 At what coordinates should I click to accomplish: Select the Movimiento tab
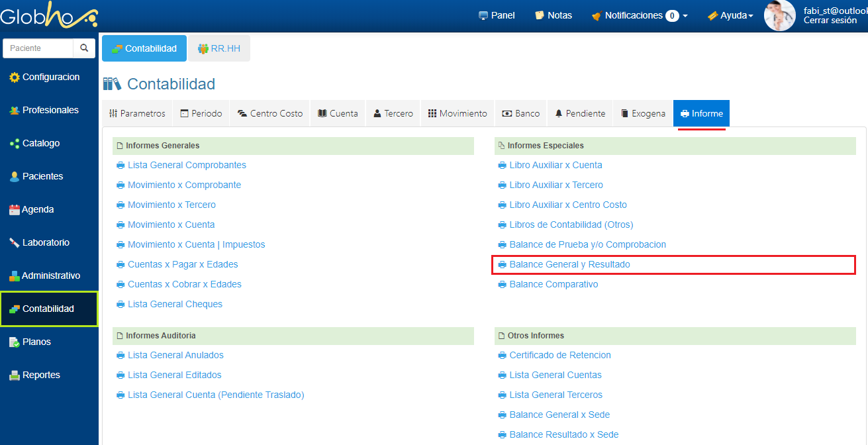(458, 113)
